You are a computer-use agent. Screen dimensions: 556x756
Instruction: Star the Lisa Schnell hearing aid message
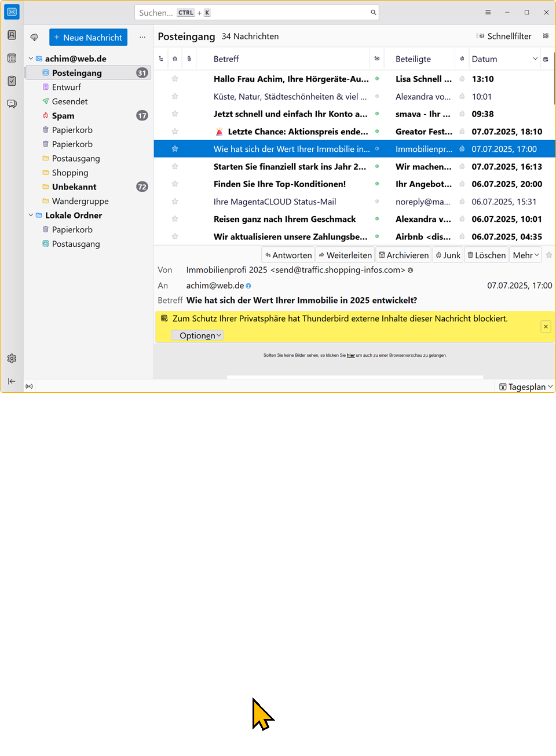point(175,79)
